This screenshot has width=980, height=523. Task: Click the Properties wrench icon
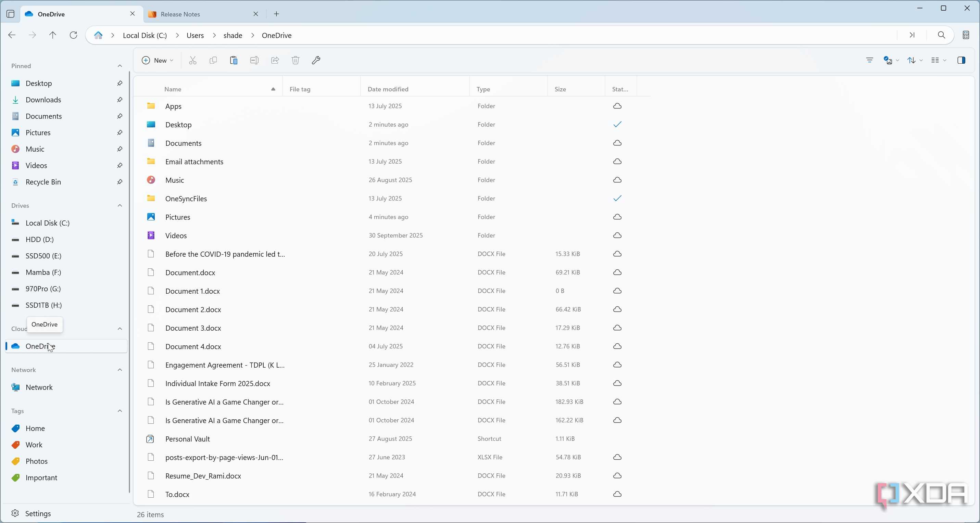click(316, 60)
